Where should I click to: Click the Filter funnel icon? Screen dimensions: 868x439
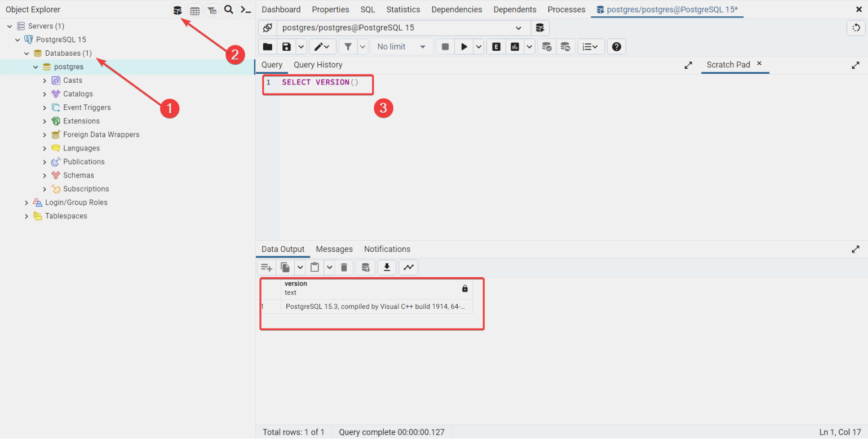click(x=348, y=47)
